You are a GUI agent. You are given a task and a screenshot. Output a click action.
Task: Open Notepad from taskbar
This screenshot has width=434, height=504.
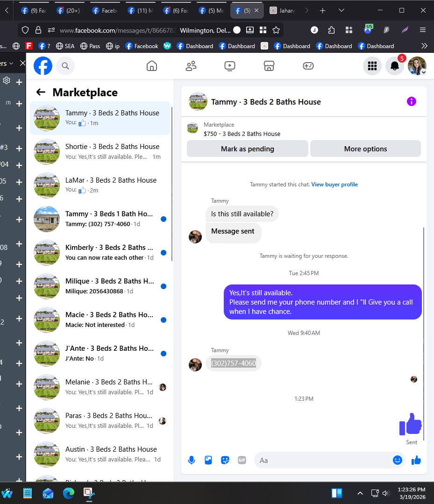click(27, 493)
